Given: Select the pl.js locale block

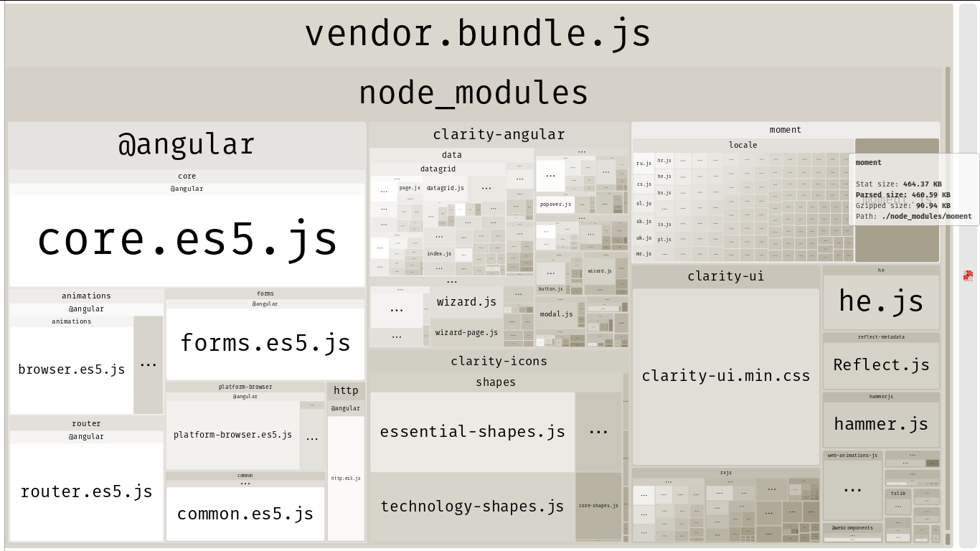Looking at the screenshot, I should (664, 240).
